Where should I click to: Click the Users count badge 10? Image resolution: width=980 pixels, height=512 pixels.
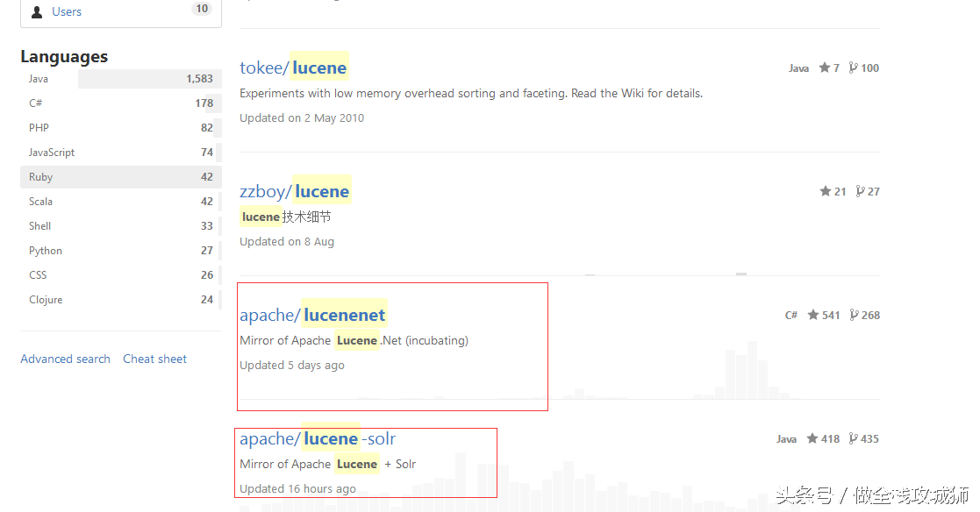[201, 9]
